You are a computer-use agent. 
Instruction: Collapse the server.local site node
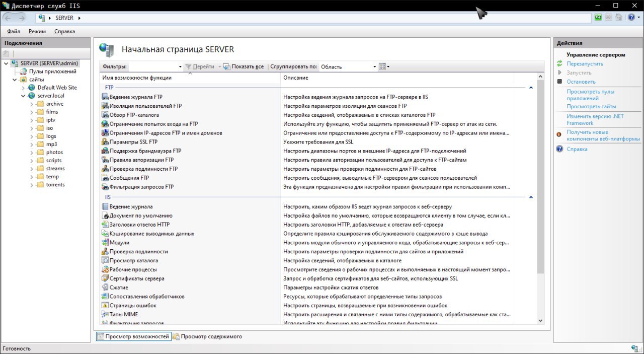(x=23, y=96)
